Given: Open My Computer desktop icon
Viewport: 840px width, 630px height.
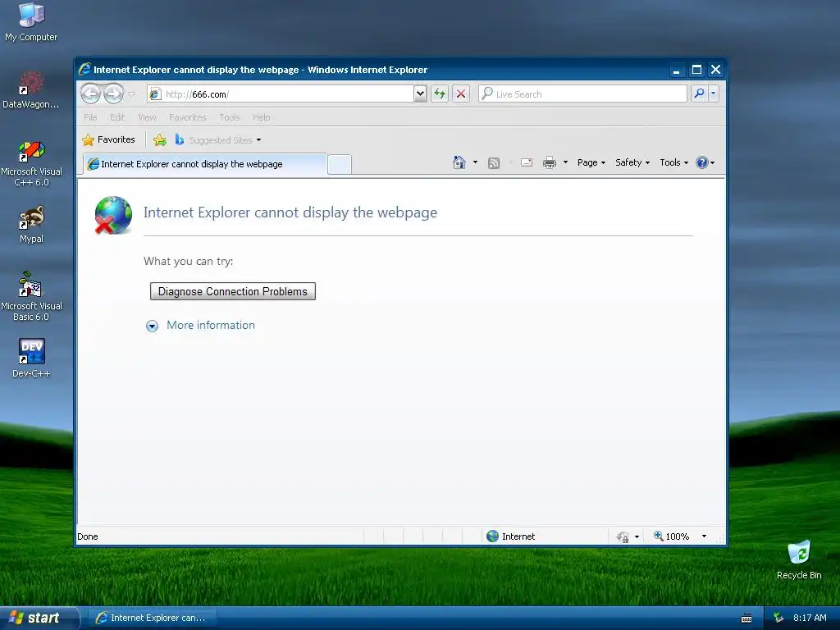Looking at the screenshot, I should 31,22.
